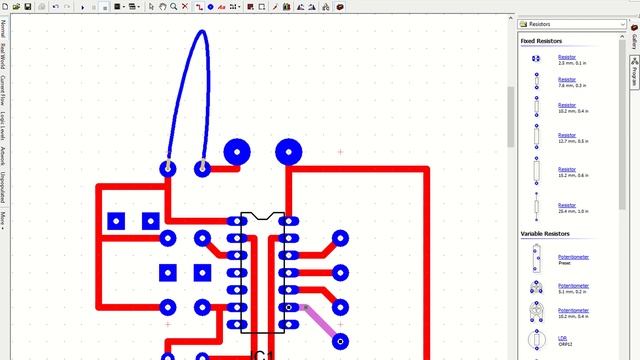Click the canvas scroll up arrow
640x360 pixels.
[510, 18]
